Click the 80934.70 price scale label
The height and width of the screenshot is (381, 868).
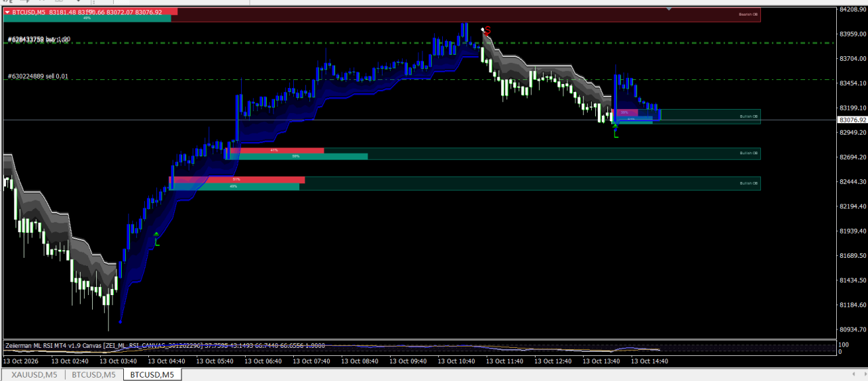pos(852,330)
